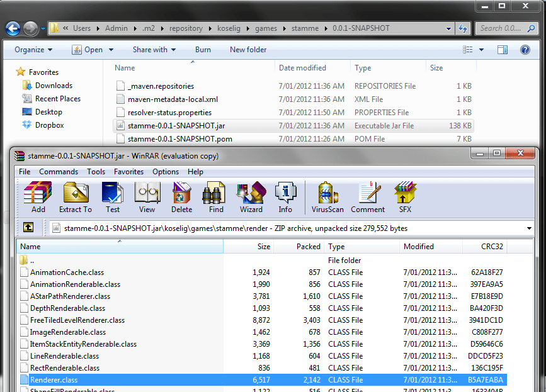
Task: Run the Test archive tool
Action: [113, 197]
